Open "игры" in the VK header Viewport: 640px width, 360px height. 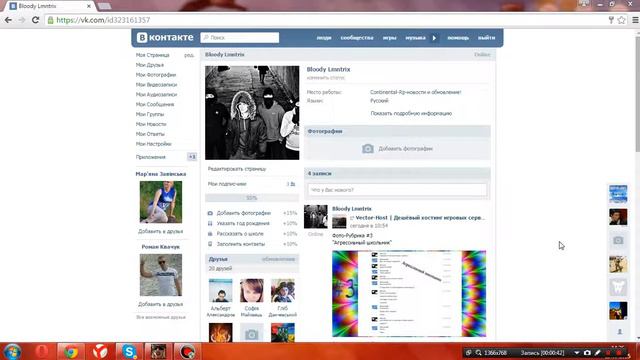(x=389, y=38)
